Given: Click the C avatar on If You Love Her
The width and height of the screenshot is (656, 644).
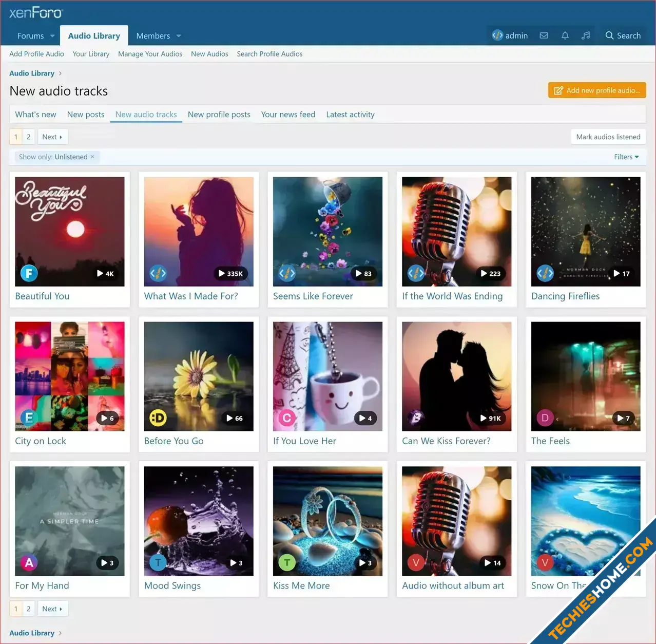Looking at the screenshot, I should [x=287, y=418].
